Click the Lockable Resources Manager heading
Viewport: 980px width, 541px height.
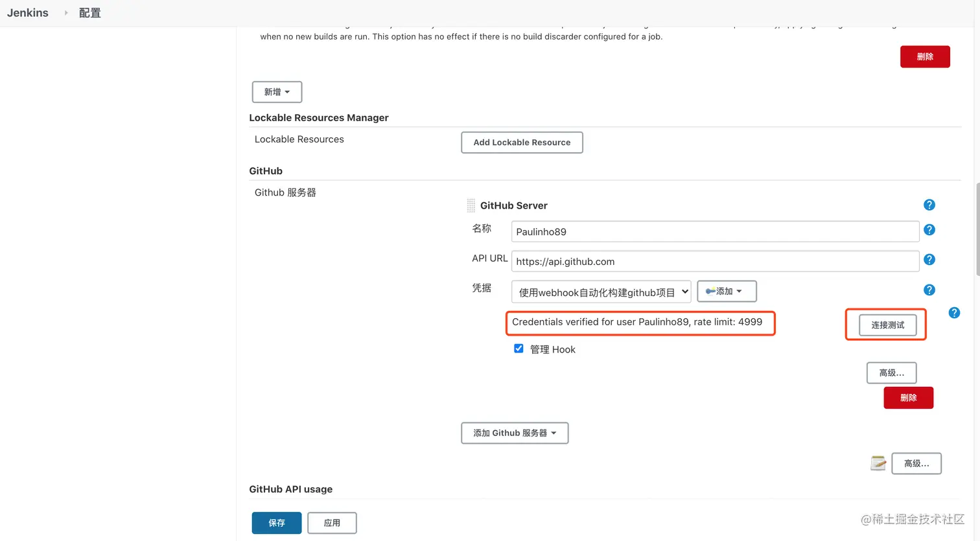click(x=319, y=118)
